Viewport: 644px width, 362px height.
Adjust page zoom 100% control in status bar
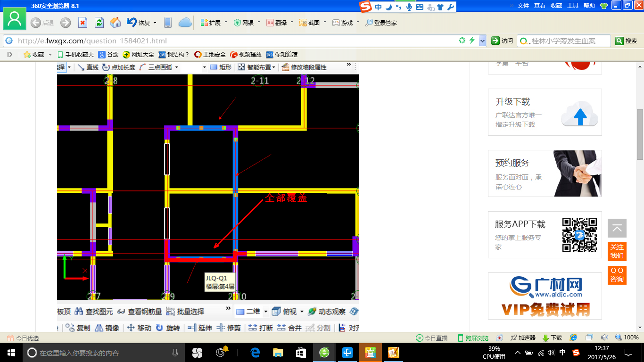(627, 338)
